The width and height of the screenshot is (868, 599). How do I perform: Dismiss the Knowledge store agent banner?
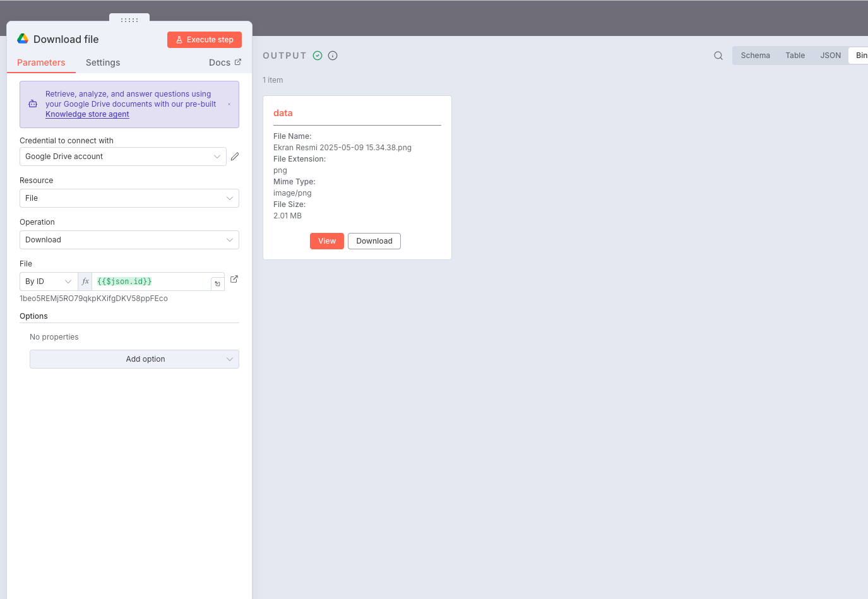pos(229,104)
